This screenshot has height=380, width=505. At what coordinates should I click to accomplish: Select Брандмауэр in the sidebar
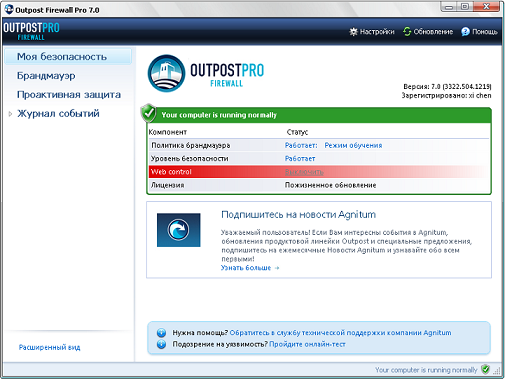[x=46, y=76]
